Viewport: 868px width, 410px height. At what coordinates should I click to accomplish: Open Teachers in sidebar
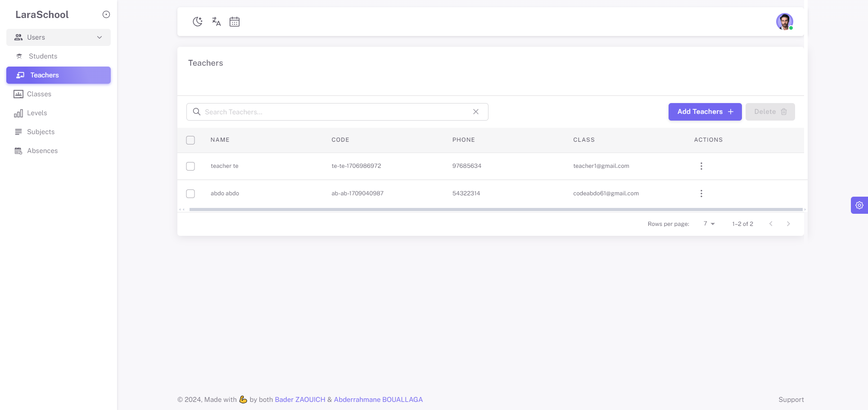[x=59, y=75]
